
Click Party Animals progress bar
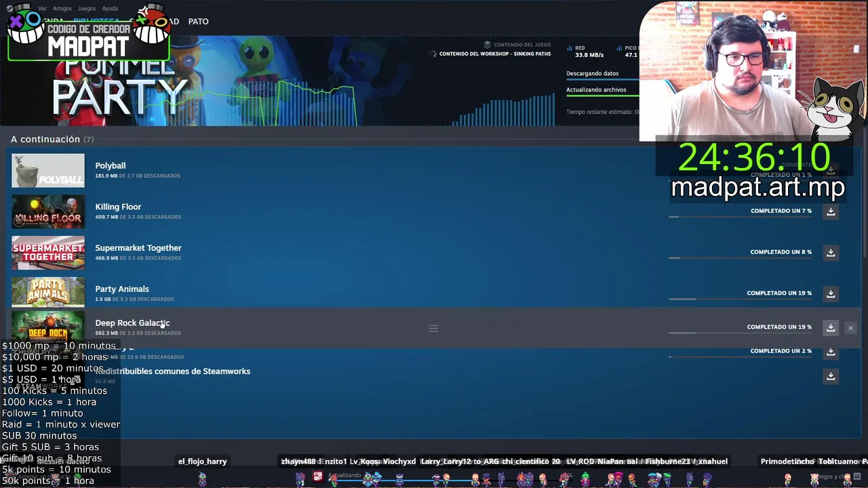(740, 299)
